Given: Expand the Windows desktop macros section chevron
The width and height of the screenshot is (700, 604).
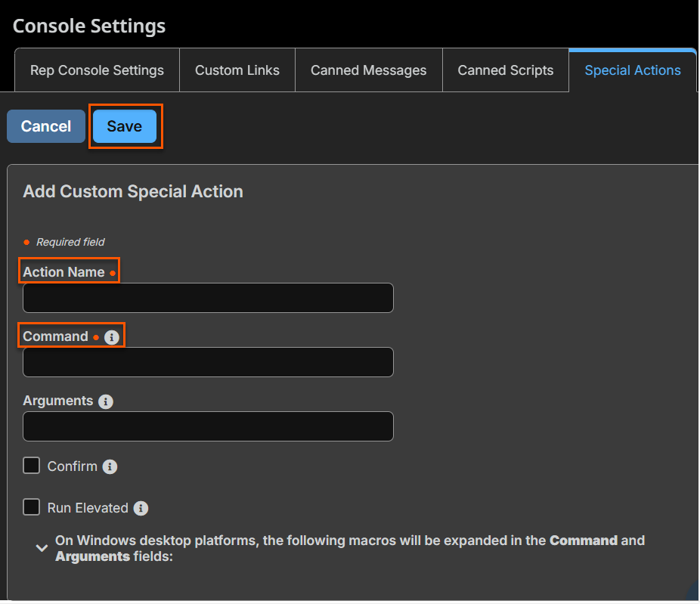Looking at the screenshot, I should [42, 549].
